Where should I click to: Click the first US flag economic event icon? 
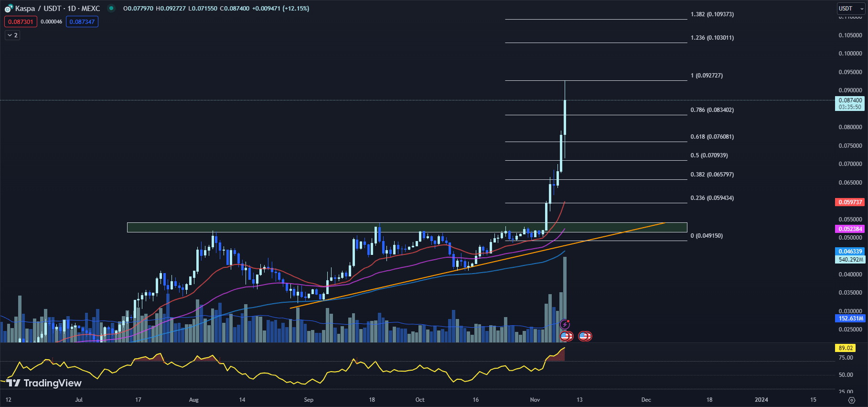point(566,336)
